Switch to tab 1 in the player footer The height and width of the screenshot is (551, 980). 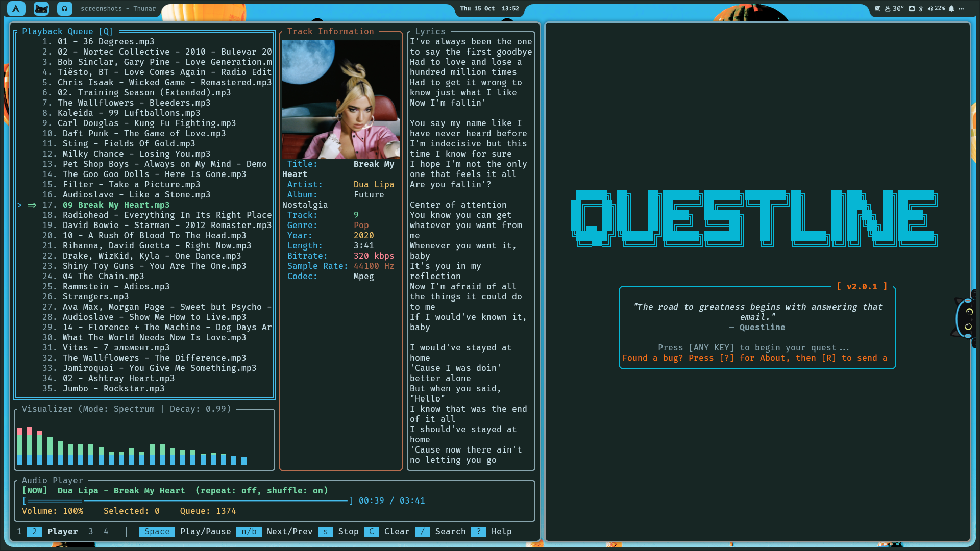pyautogui.click(x=19, y=531)
